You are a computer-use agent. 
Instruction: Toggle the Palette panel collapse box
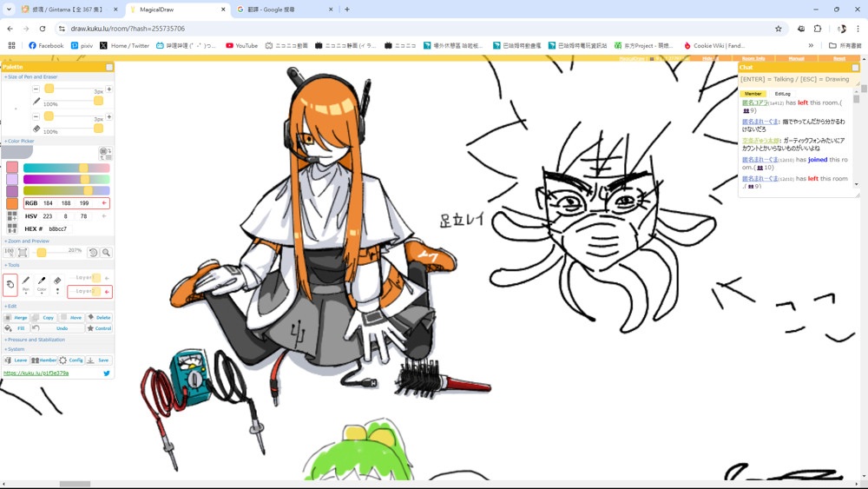109,67
